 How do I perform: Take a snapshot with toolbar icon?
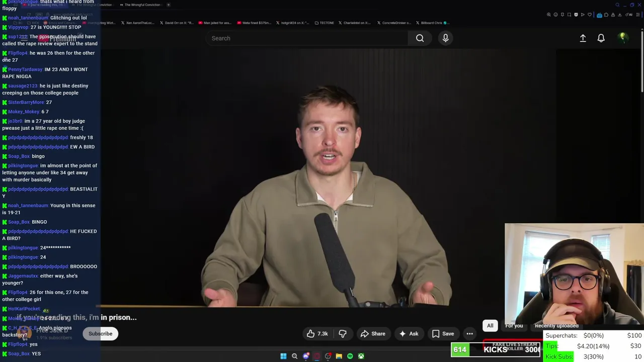569,15
